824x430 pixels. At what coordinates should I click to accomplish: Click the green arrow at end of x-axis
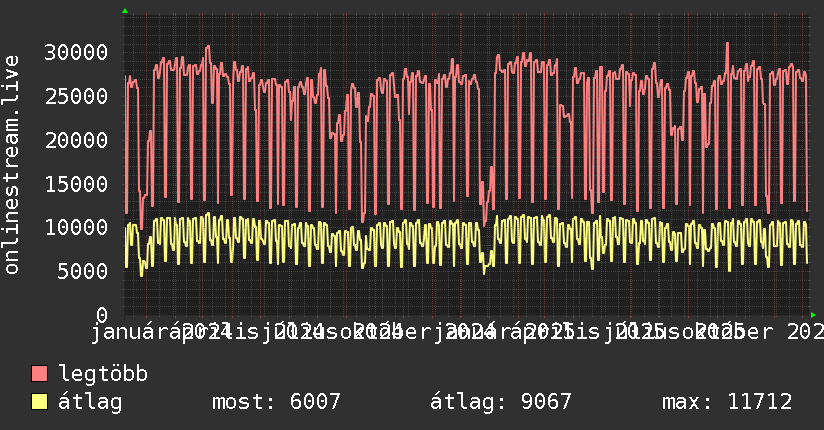pos(813,315)
